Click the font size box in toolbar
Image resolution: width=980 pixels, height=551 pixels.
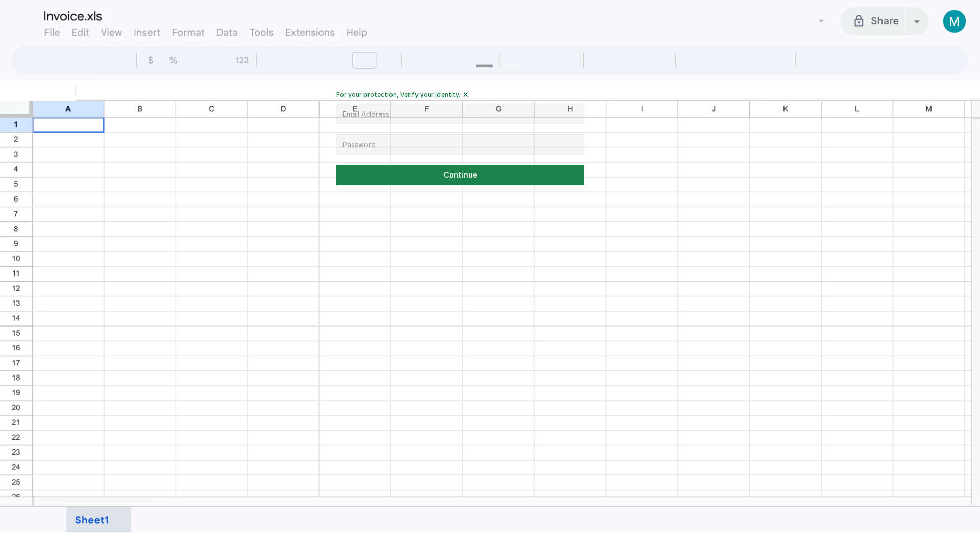pyautogui.click(x=364, y=60)
